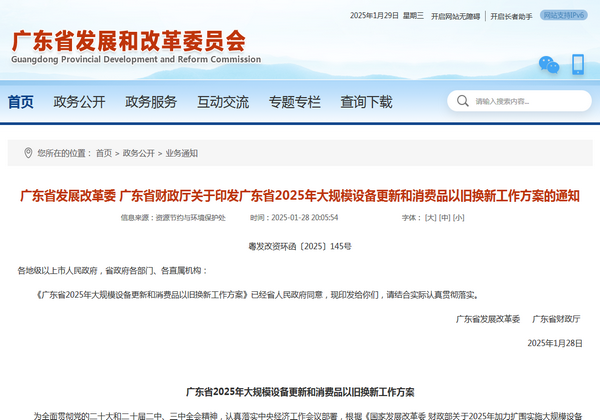Open the 政务公开 navigation menu

coord(79,101)
